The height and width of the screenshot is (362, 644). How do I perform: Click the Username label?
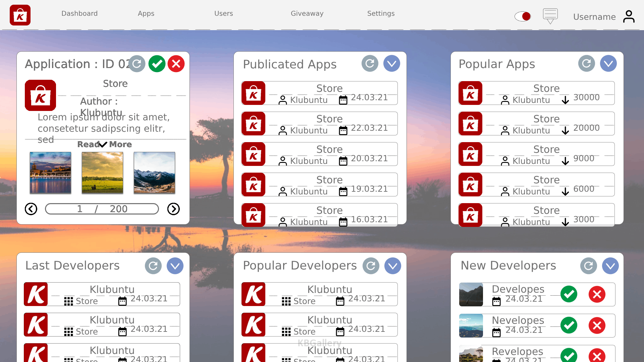pos(594,17)
